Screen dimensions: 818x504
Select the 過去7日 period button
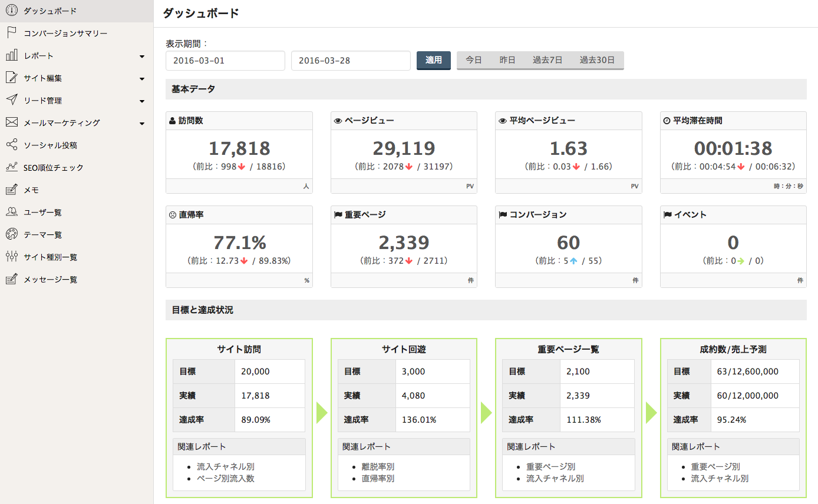[547, 60]
